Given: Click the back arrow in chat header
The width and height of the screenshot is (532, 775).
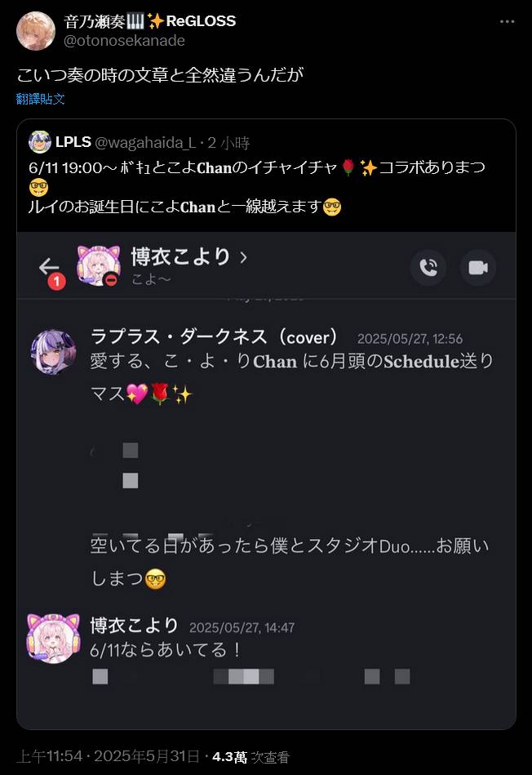Looking at the screenshot, I should point(48,266).
